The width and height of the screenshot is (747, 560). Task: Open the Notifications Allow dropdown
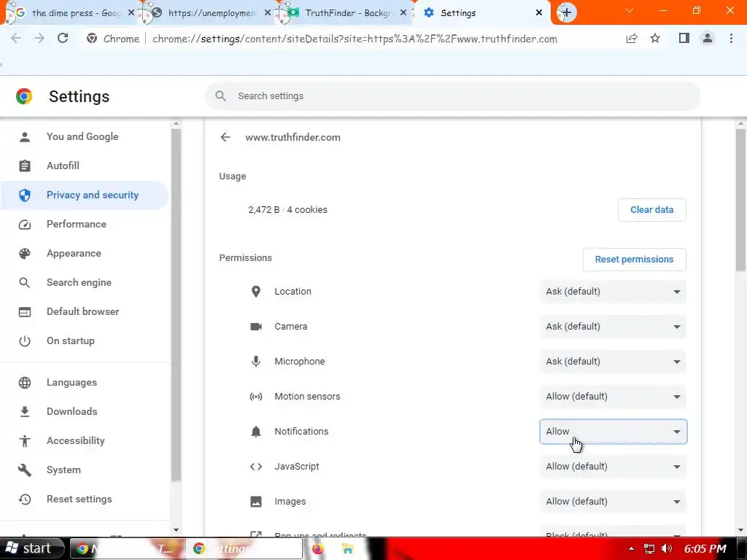click(x=613, y=432)
